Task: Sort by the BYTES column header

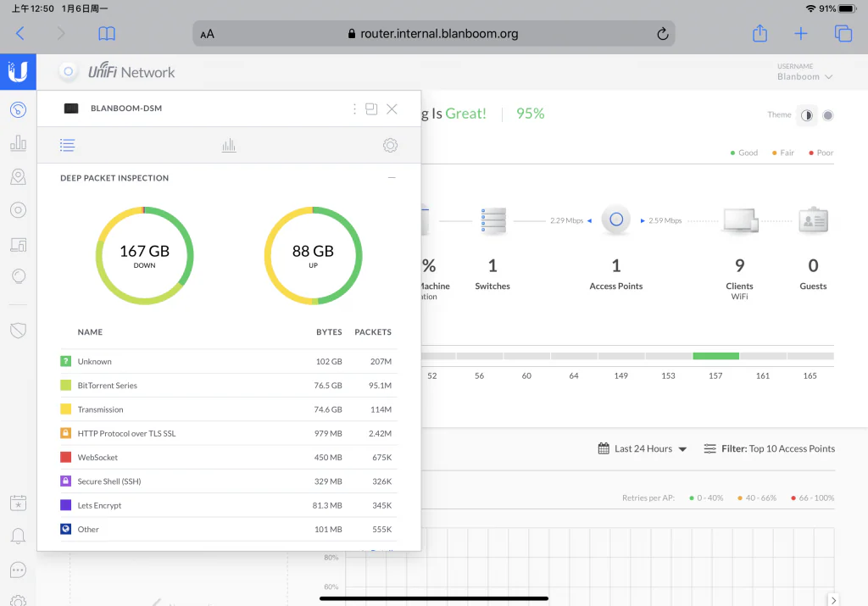Action: (329, 332)
